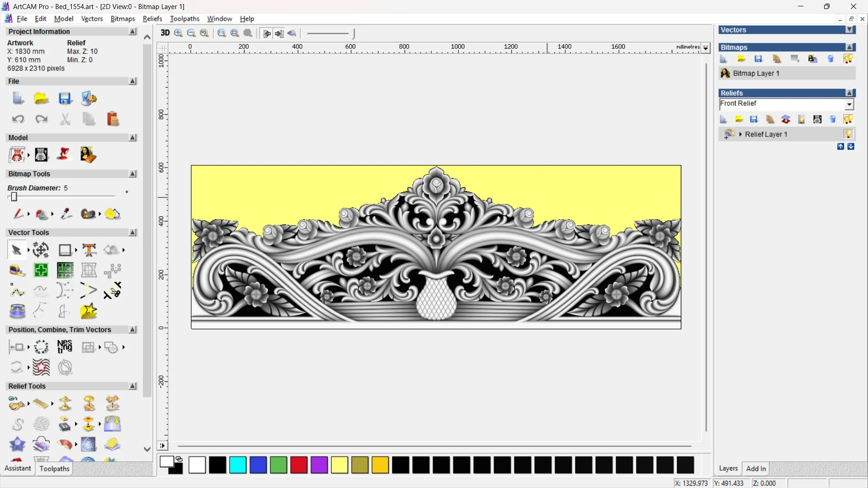Collapse the Bitmap Tools section
The width and height of the screenshot is (868, 488).
tap(132, 174)
